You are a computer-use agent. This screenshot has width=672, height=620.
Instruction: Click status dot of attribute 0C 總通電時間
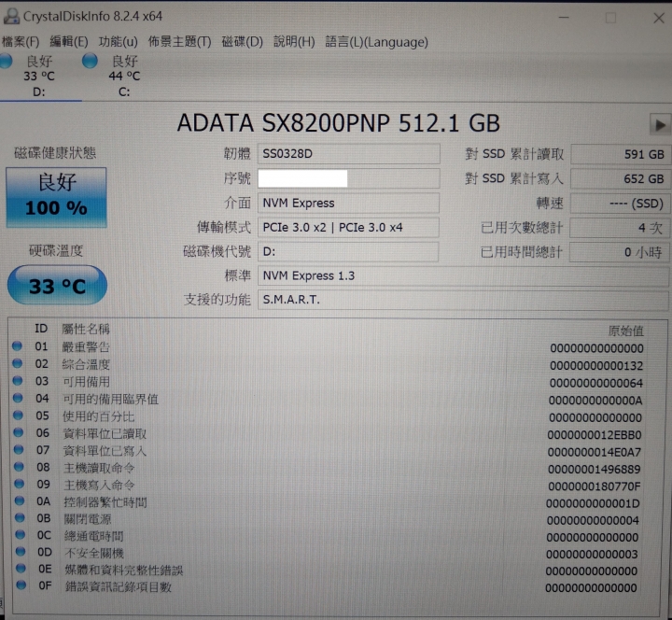[21, 534]
